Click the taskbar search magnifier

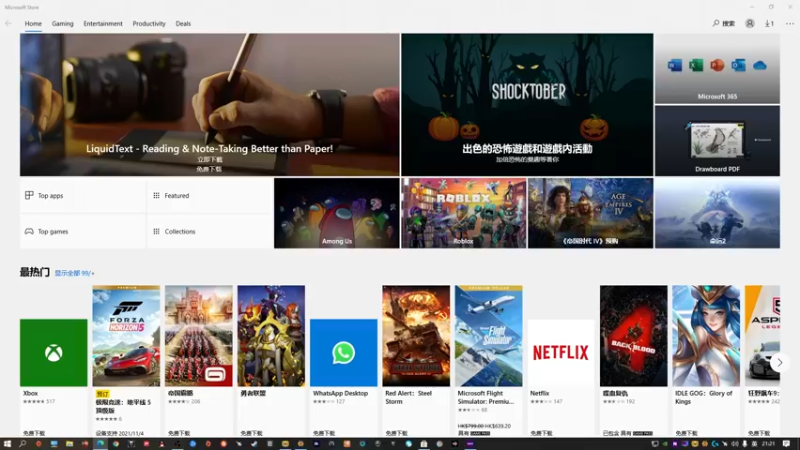point(22,444)
